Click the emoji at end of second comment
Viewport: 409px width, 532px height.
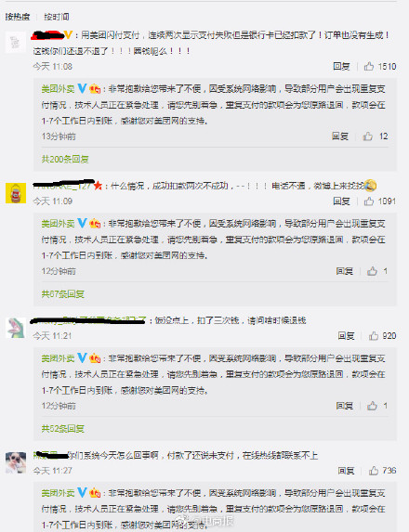coord(370,186)
